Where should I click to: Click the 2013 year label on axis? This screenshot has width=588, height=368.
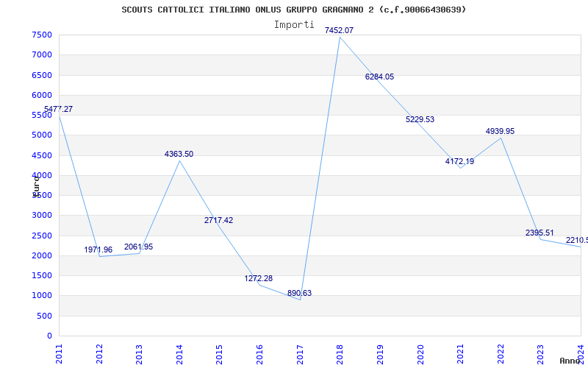click(x=139, y=354)
